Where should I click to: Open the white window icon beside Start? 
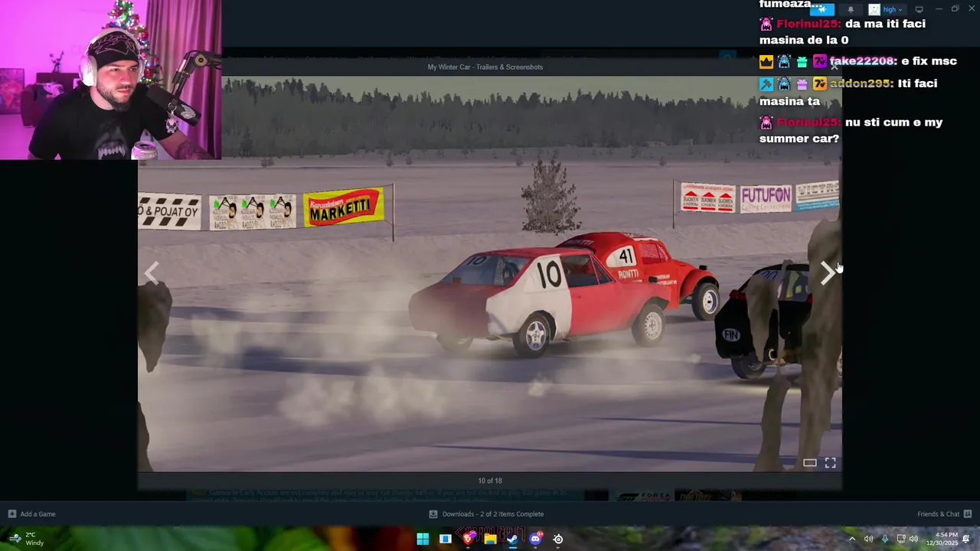(x=445, y=539)
